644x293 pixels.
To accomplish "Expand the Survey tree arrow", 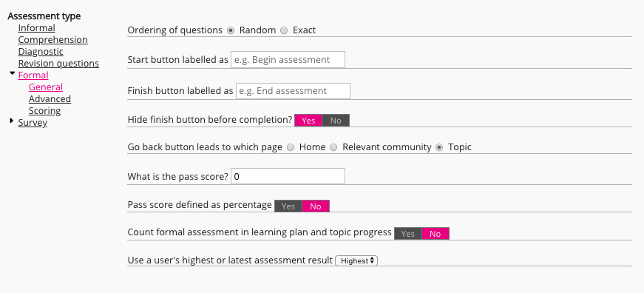I will coord(12,121).
